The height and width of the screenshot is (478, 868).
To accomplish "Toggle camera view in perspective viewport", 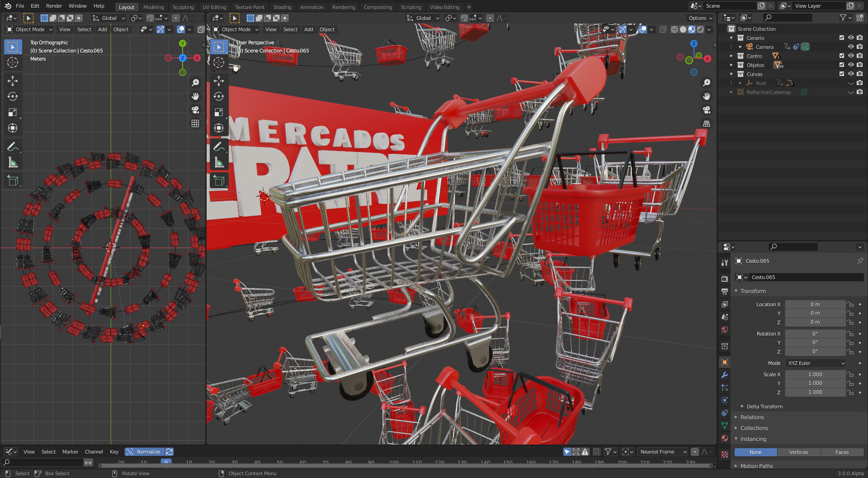I will tap(707, 110).
